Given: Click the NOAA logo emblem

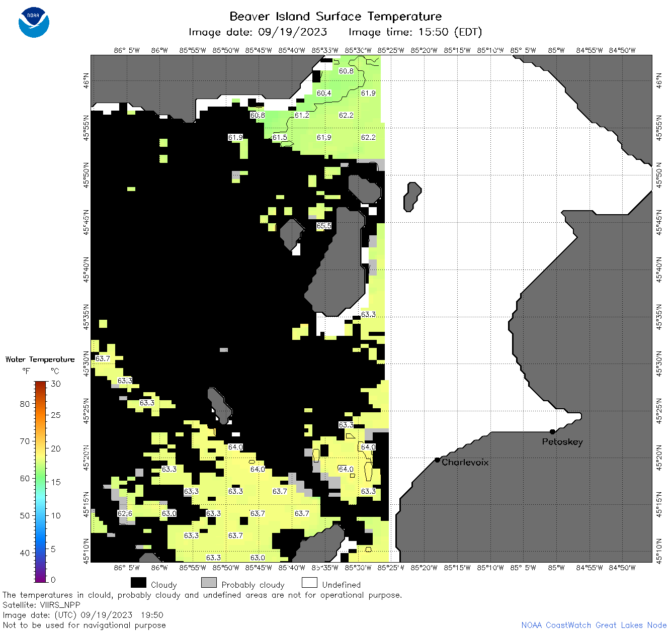Looking at the screenshot, I should pos(34,23).
